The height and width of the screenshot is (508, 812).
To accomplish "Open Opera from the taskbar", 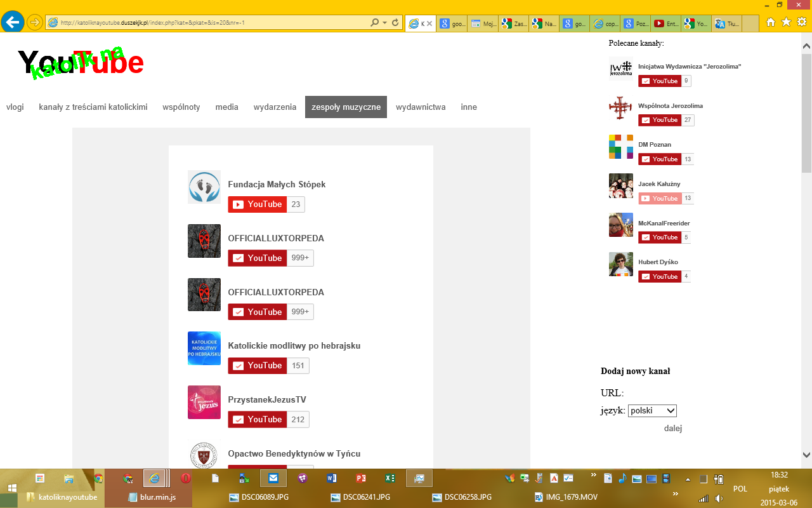I will pos(187,478).
